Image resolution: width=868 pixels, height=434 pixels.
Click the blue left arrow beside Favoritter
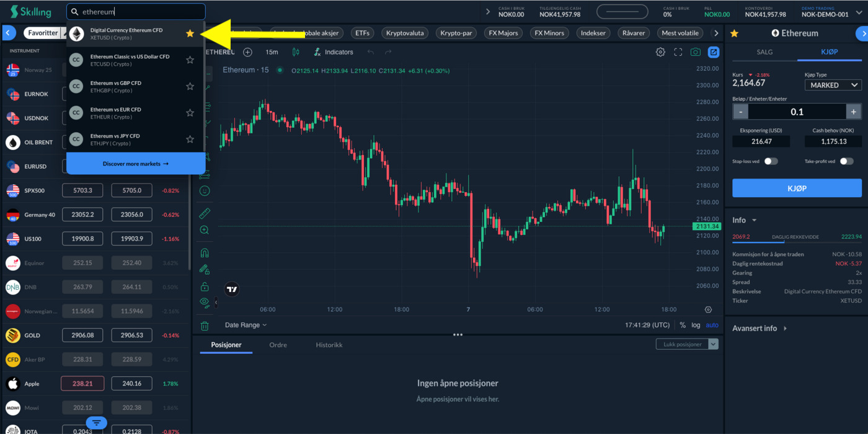point(9,33)
